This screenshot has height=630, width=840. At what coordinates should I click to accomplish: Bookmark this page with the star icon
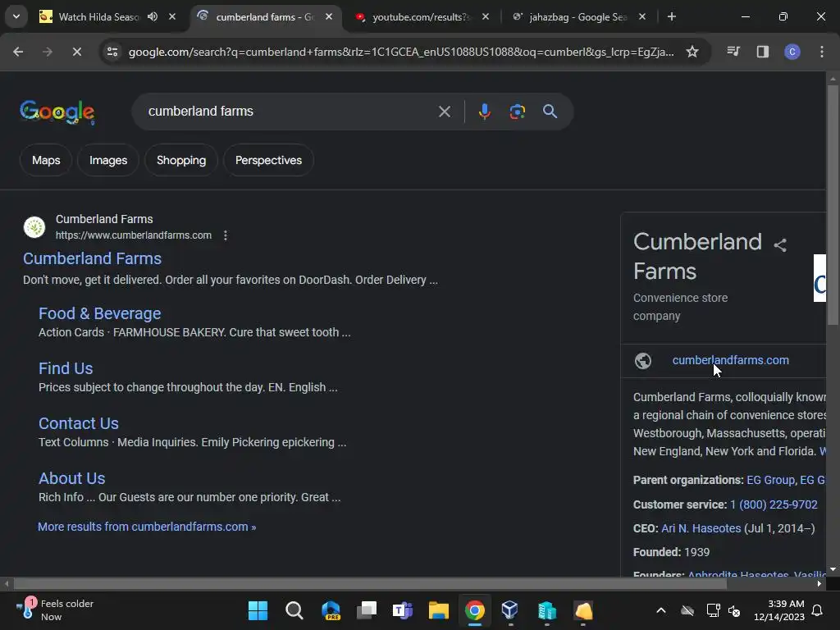tap(692, 52)
